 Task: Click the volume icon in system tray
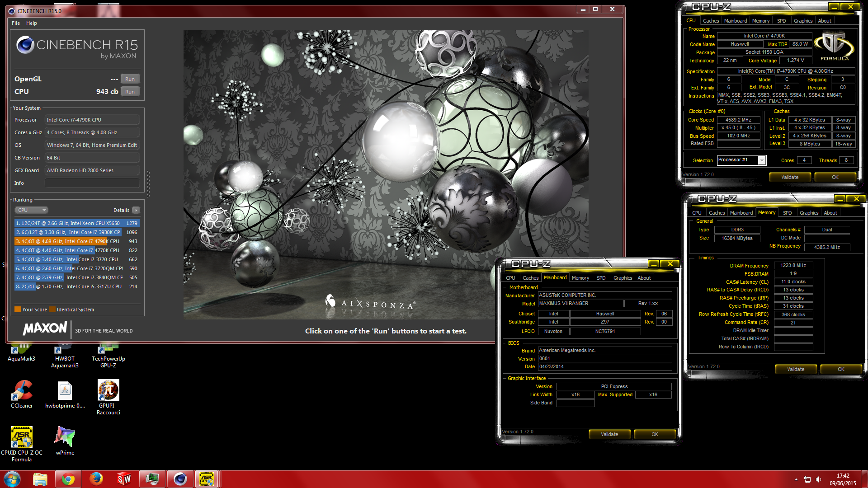(818, 479)
